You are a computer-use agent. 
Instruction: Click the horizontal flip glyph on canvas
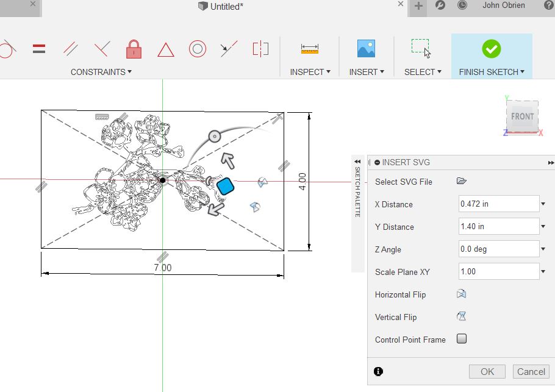pos(262,182)
